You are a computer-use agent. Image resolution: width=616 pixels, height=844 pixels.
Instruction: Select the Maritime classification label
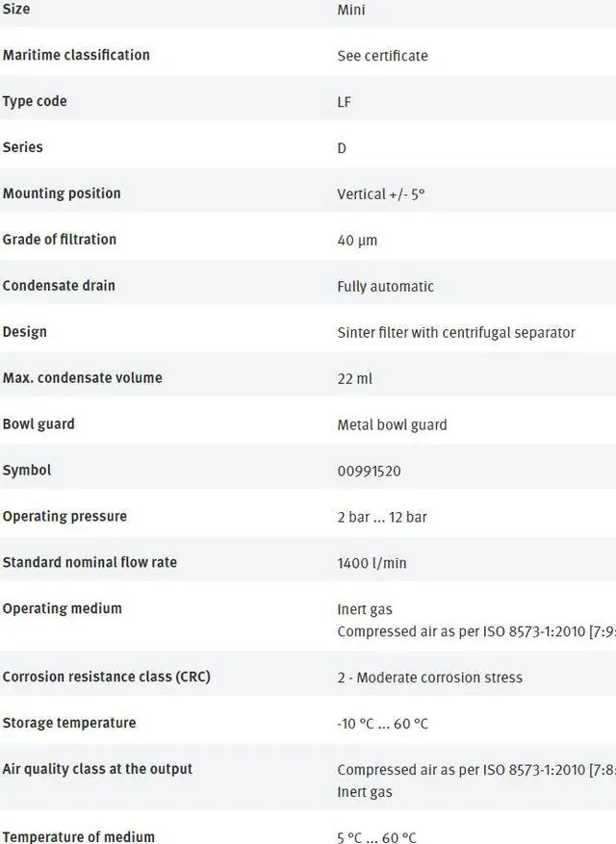76,55
